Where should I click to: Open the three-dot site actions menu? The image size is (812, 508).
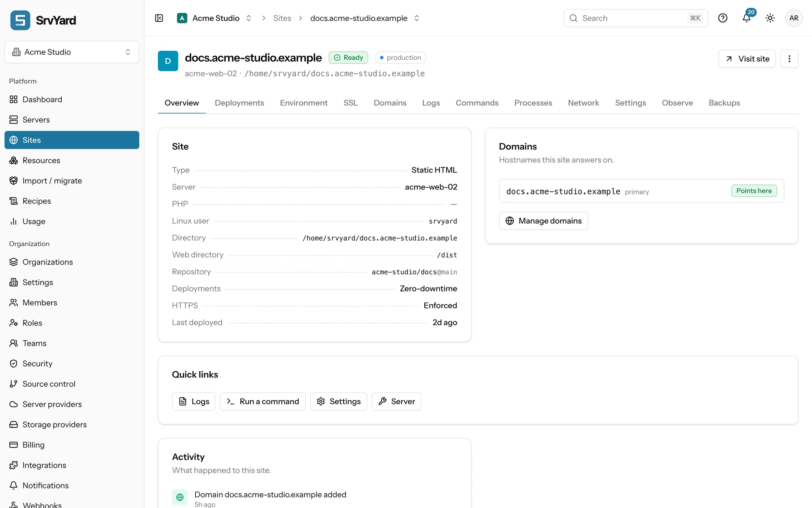[789, 59]
